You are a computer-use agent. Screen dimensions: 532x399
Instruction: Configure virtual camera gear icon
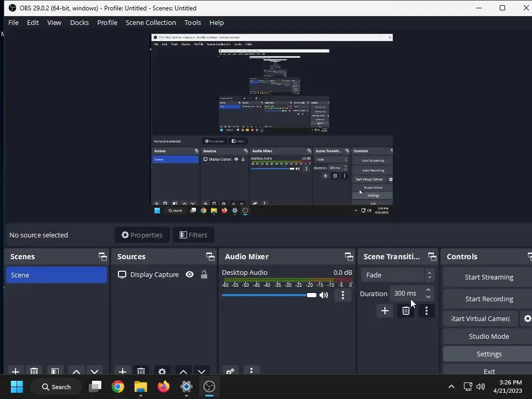click(x=527, y=318)
